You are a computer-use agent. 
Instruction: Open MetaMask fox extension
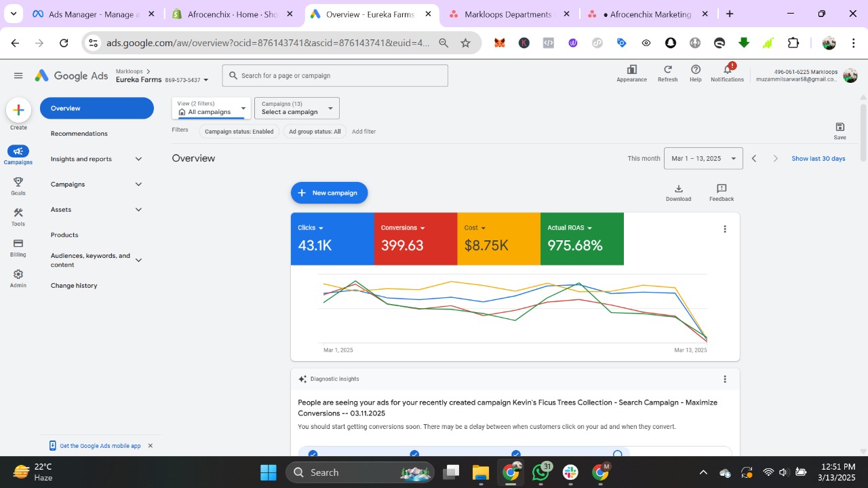499,43
